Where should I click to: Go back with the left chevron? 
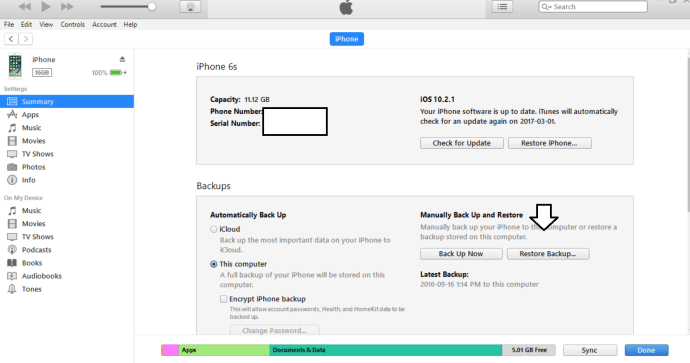click(11, 39)
